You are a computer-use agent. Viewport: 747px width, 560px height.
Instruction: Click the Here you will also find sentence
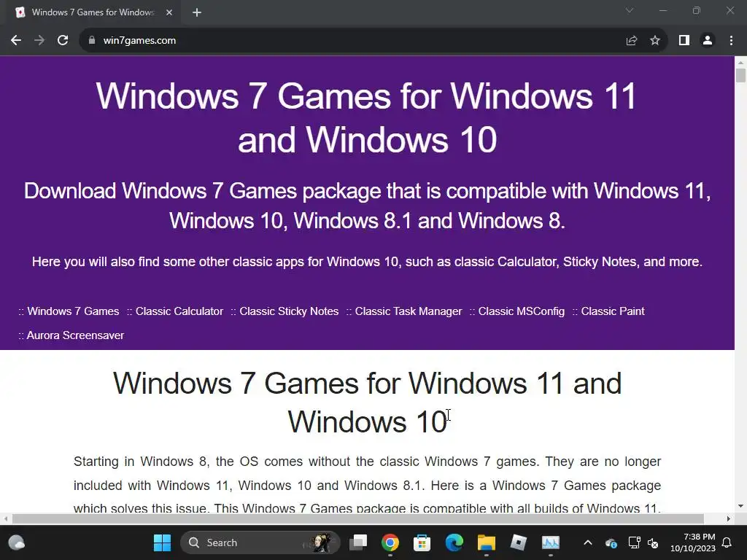pos(368,262)
